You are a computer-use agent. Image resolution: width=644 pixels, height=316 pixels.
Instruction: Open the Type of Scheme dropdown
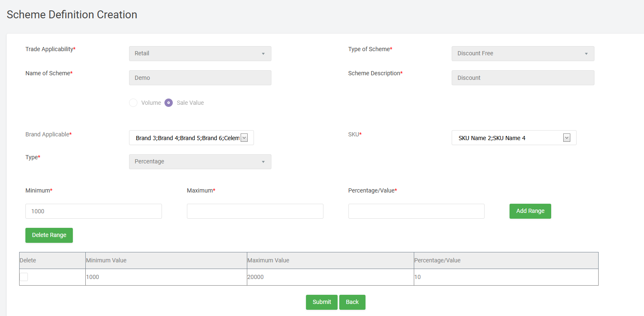[x=523, y=54]
